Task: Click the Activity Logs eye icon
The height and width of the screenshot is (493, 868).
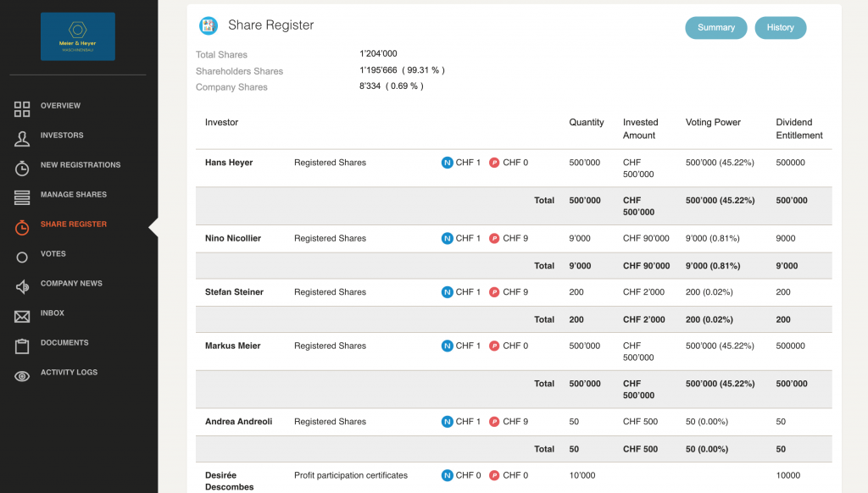Action: [x=22, y=375]
